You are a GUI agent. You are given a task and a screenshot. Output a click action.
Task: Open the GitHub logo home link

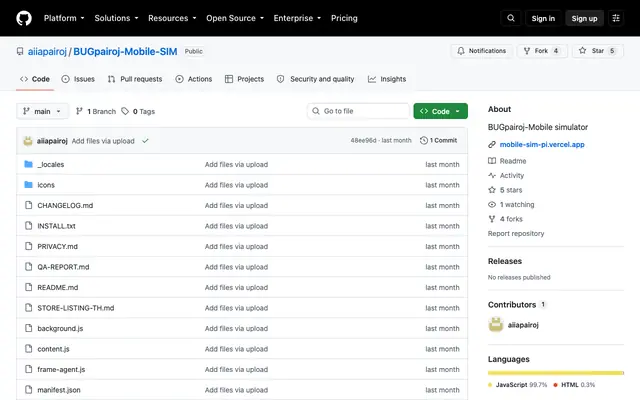click(24, 18)
